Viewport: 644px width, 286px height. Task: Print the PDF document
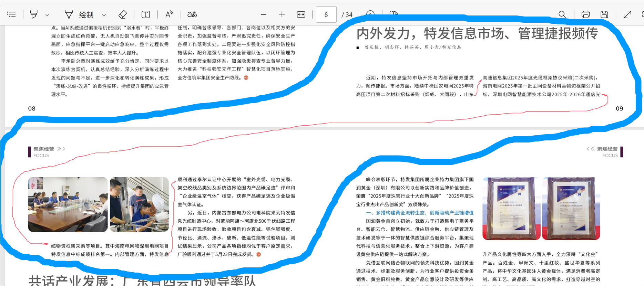coord(586,14)
